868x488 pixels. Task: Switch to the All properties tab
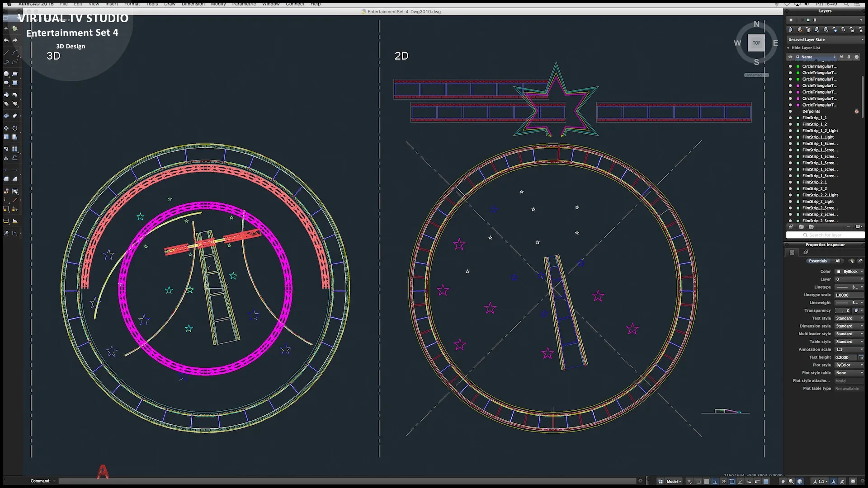click(838, 261)
